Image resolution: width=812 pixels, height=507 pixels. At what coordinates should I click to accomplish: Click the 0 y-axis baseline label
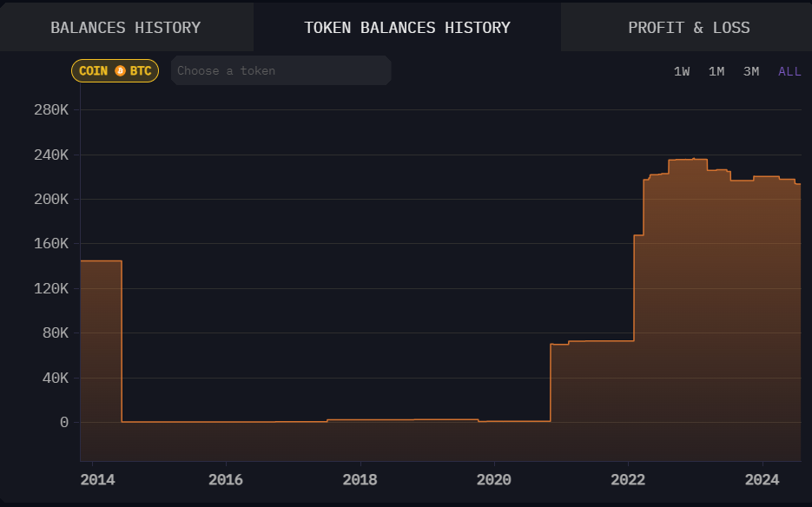[63, 423]
